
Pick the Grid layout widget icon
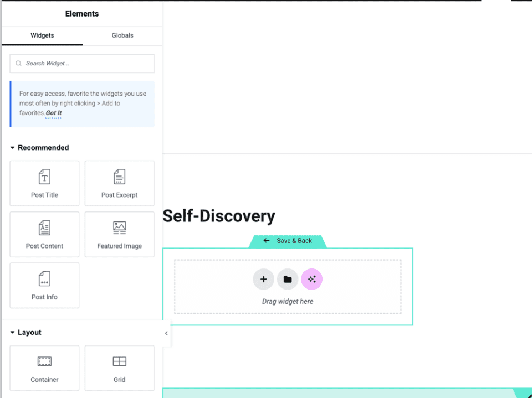pyautogui.click(x=119, y=361)
